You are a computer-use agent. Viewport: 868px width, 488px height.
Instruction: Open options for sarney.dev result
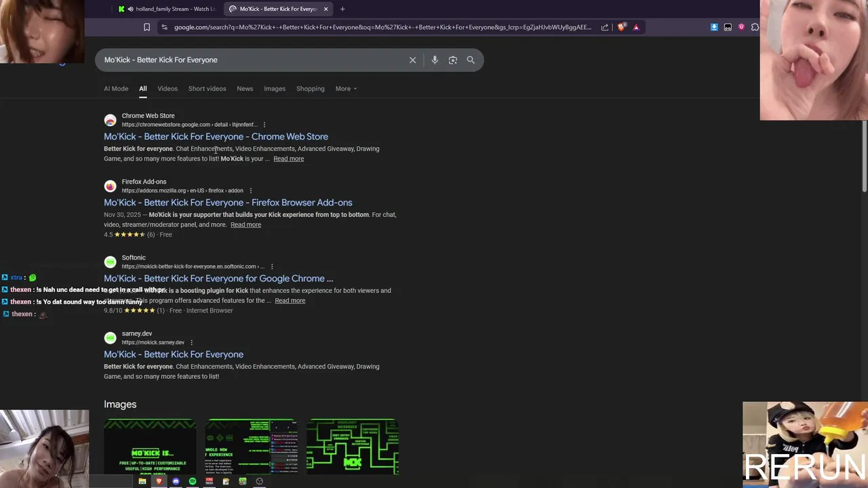[x=191, y=342]
